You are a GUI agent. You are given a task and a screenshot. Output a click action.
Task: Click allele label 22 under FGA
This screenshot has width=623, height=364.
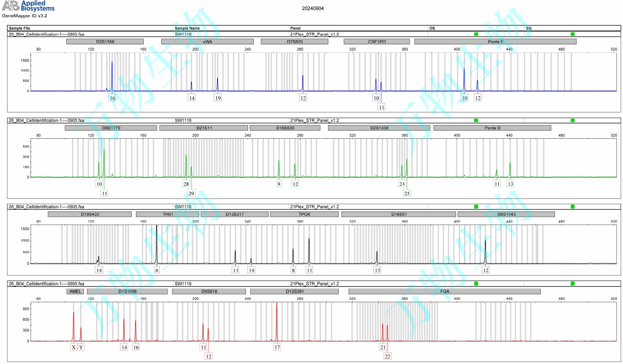387,356
